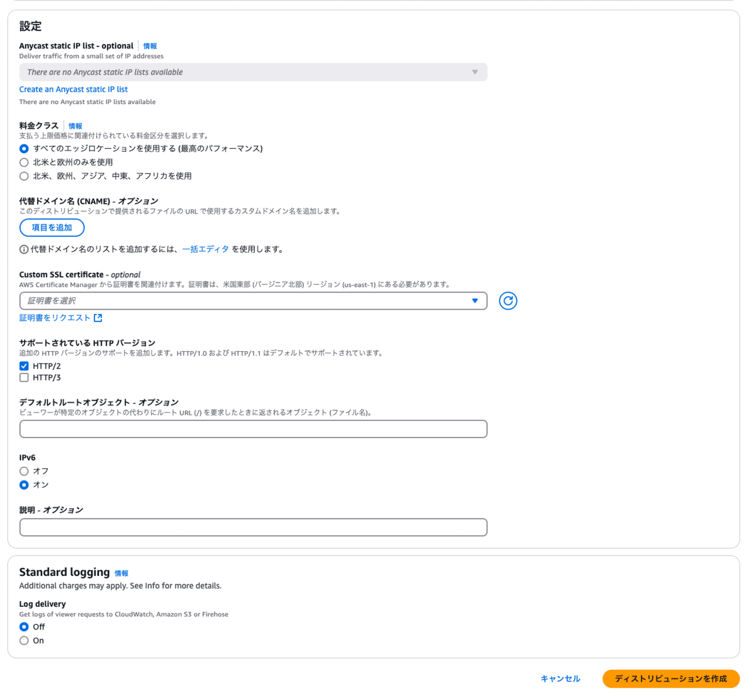This screenshot has width=744, height=700.
Task: Select Log delivery Off radio
Action: point(24,627)
